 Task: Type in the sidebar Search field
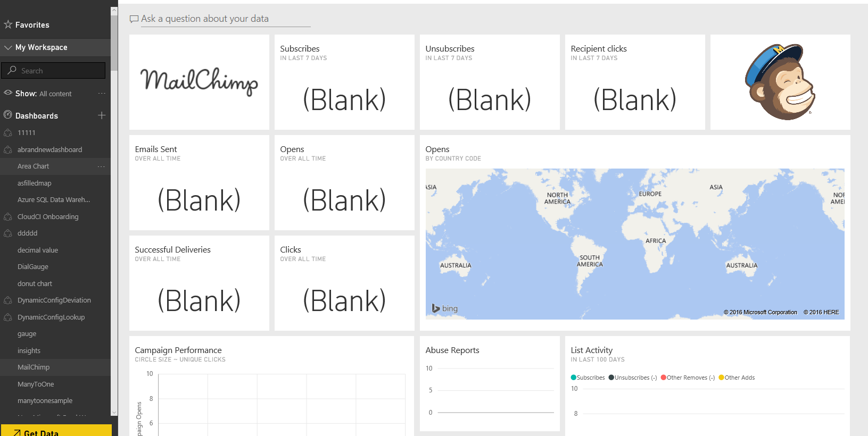click(53, 71)
